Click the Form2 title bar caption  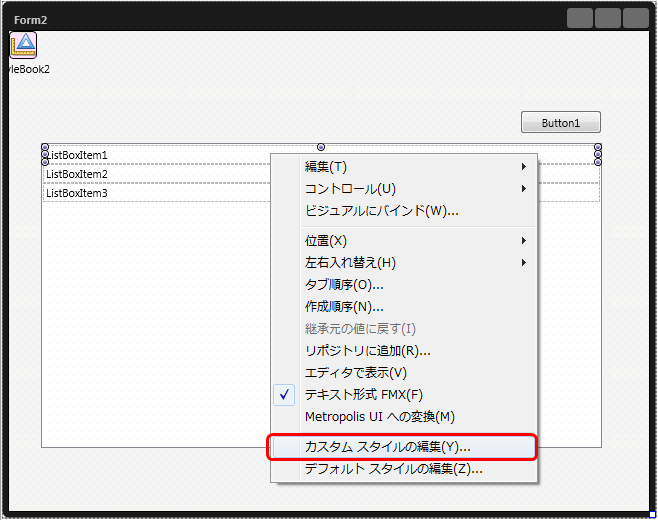point(30,20)
